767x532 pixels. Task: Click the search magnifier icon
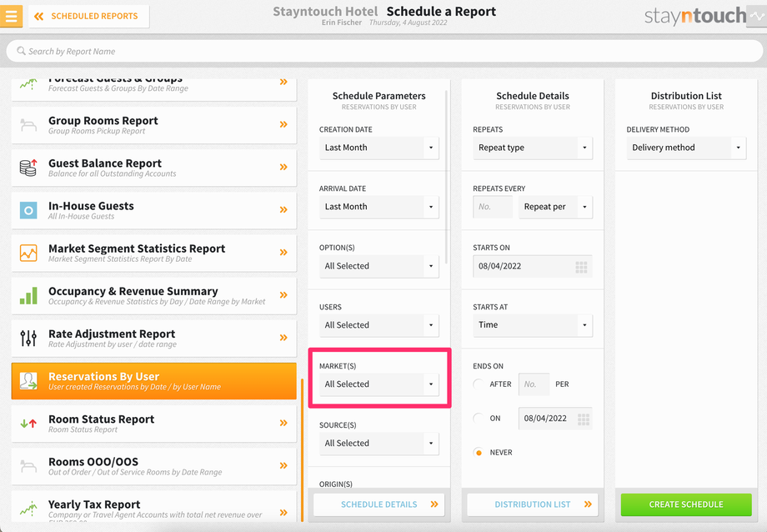(x=21, y=51)
